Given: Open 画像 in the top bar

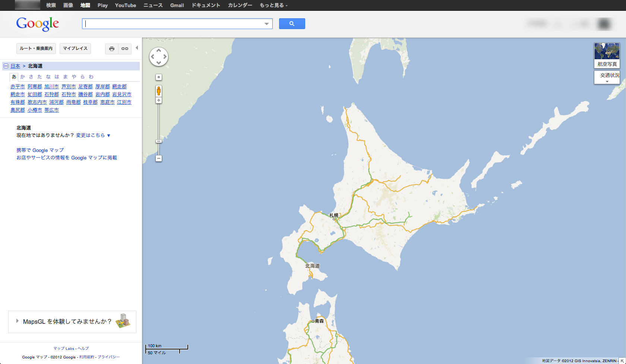Looking at the screenshot, I should click(x=68, y=5).
